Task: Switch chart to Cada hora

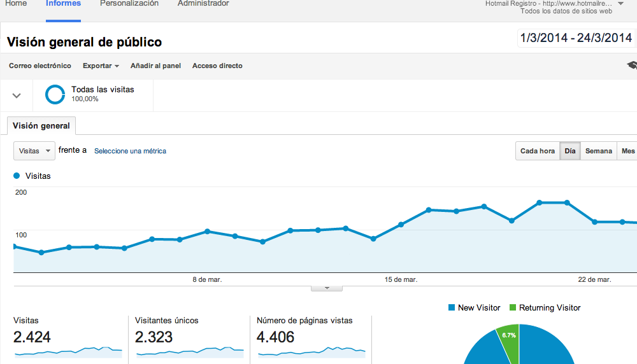Action: (x=538, y=151)
